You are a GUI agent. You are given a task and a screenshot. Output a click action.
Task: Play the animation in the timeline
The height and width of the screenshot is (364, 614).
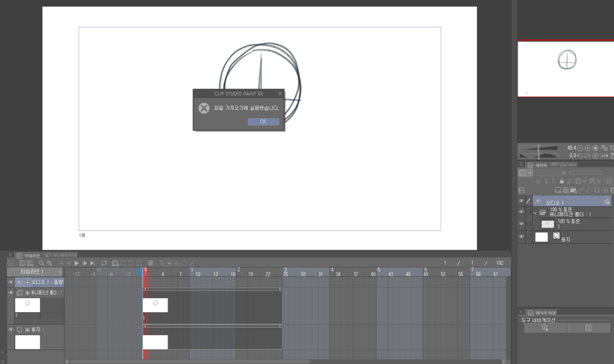pos(77,264)
